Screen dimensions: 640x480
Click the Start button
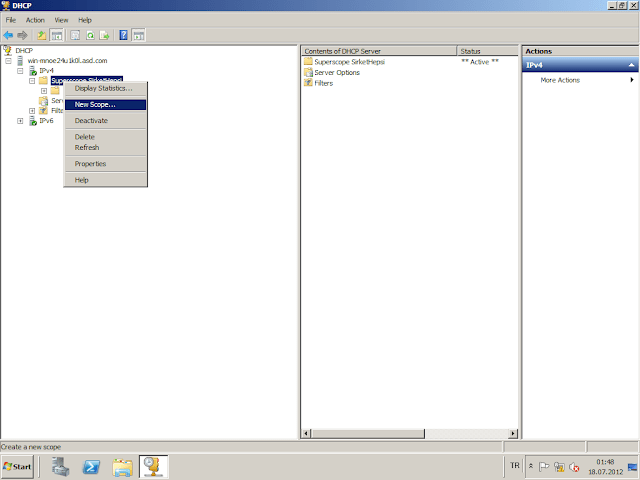[x=18, y=466]
